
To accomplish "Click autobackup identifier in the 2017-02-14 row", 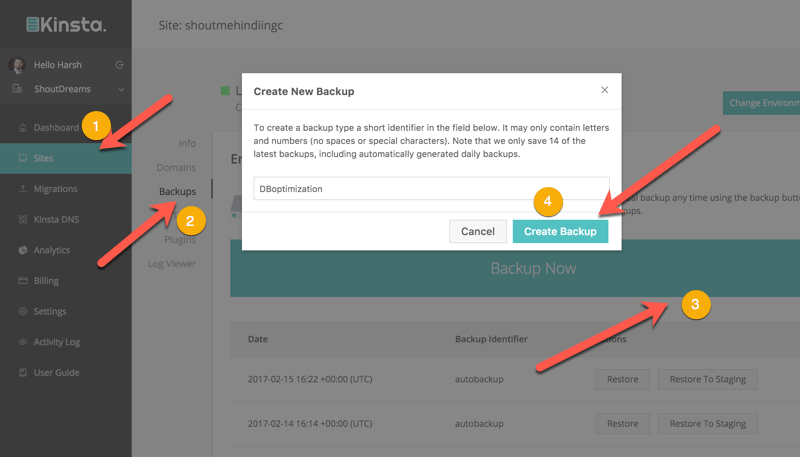I will click(x=479, y=423).
